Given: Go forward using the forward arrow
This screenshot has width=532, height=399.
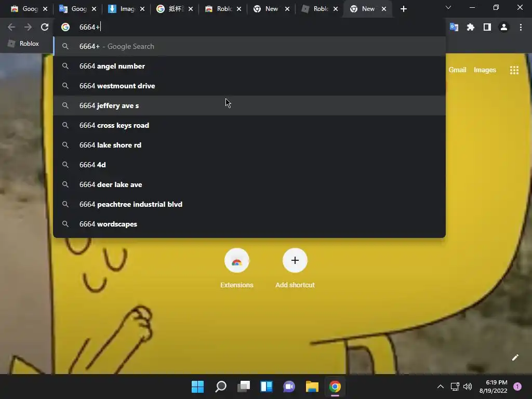Looking at the screenshot, I should pos(28,27).
